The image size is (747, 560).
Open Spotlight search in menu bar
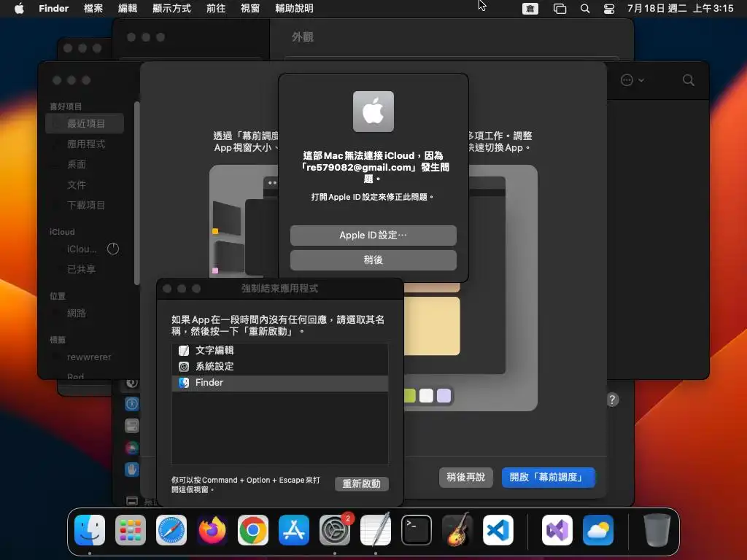click(x=585, y=9)
